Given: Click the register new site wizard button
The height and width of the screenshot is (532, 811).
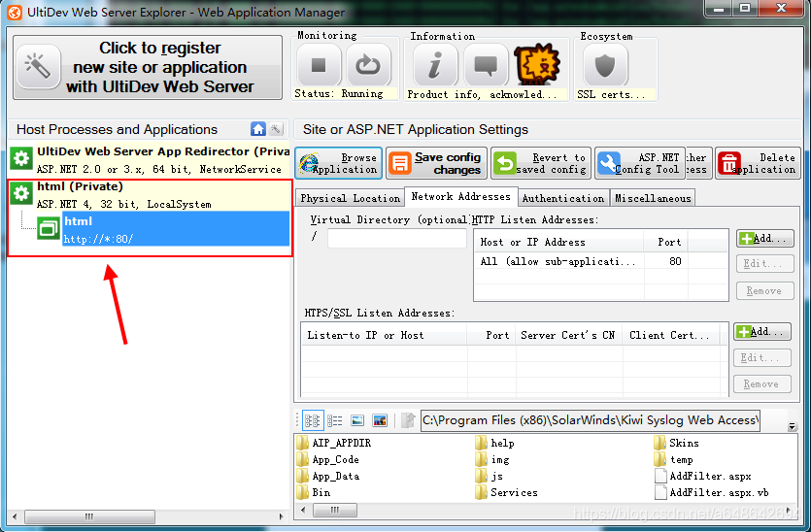Looking at the screenshot, I should tap(148, 67).
